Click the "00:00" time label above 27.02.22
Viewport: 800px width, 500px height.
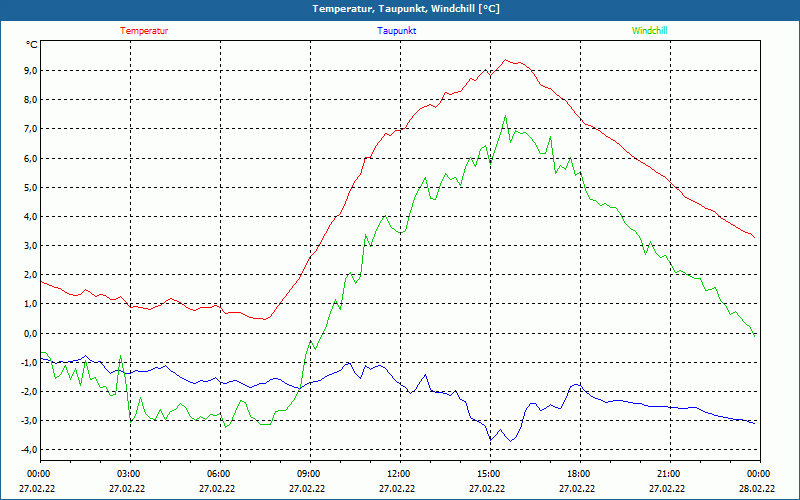(x=38, y=474)
